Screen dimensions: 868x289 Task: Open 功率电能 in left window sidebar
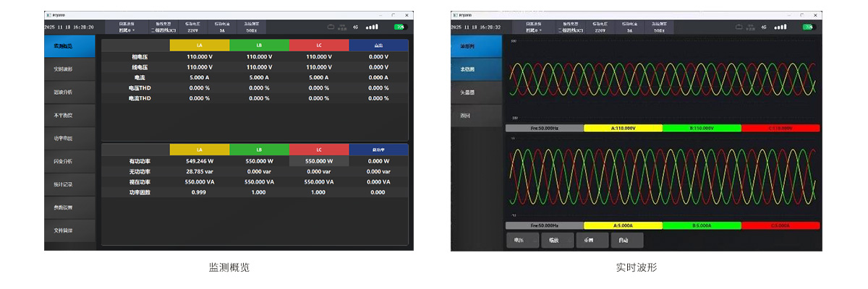point(69,138)
